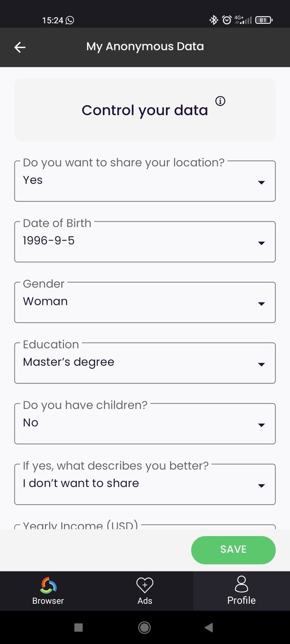Switch to the Ads tab

click(x=144, y=590)
